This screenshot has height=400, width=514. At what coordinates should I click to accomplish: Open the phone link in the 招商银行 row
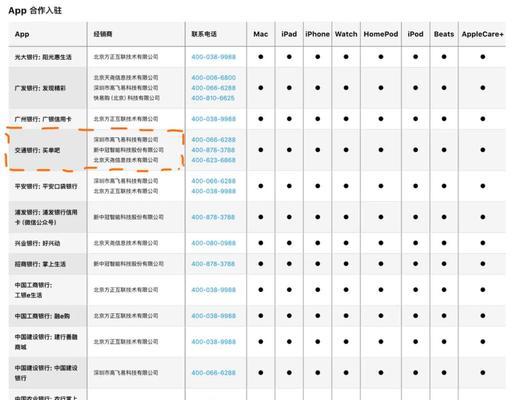coord(213,264)
